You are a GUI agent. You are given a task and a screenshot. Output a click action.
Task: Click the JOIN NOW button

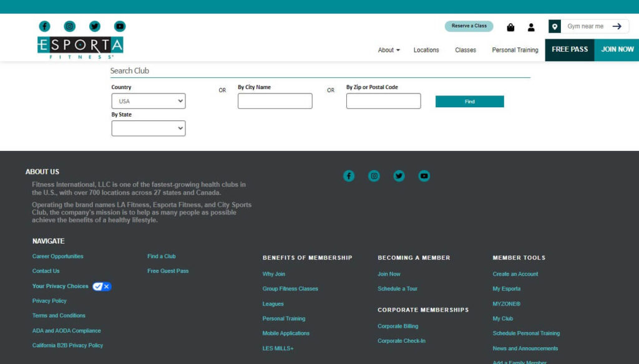click(617, 49)
